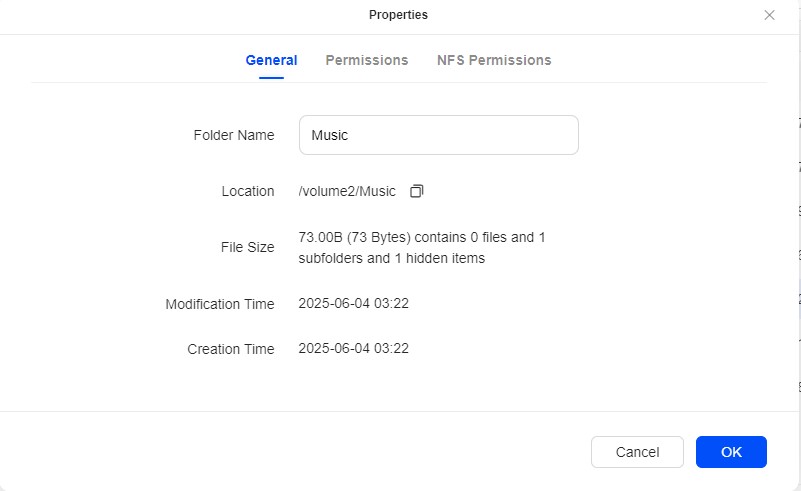Click the Modification Time date value

click(353, 303)
